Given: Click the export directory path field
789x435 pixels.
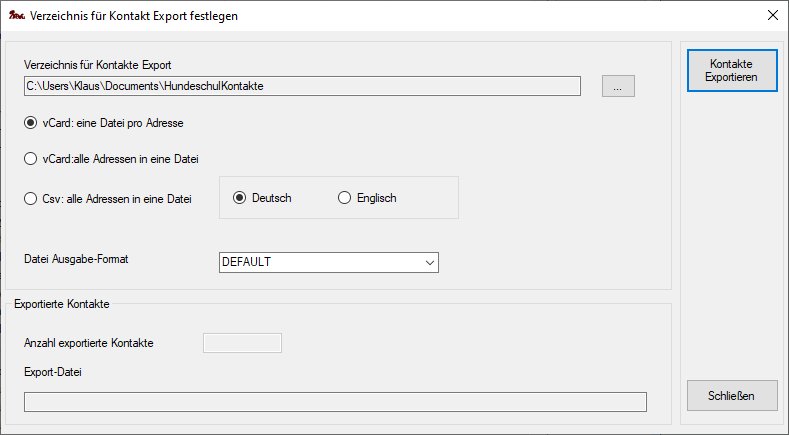Looking at the screenshot, I should click(302, 86).
